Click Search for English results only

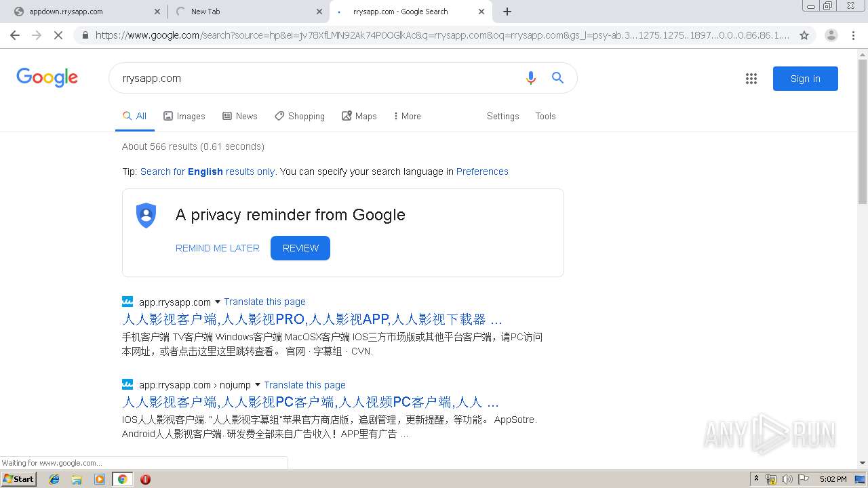click(208, 171)
